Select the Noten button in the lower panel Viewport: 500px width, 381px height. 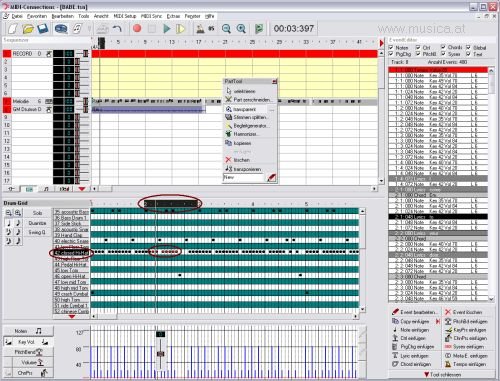click(x=28, y=331)
